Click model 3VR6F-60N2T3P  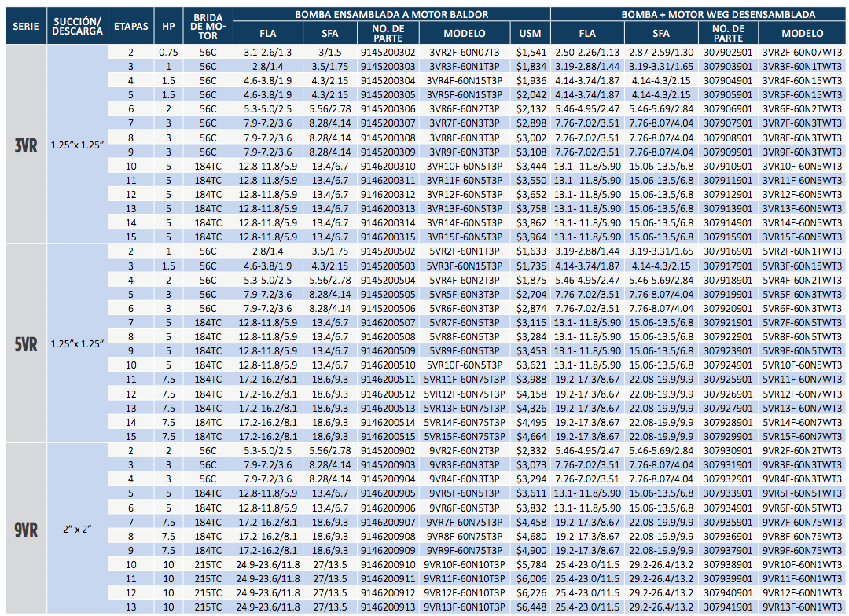point(465,108)
